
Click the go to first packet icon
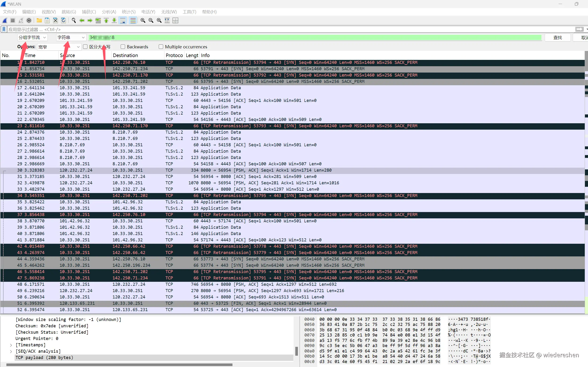coord(106,21)
